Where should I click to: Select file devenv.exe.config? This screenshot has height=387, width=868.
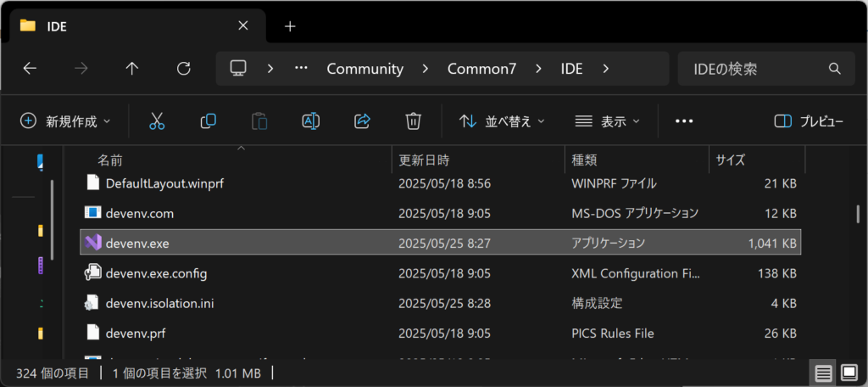point(156,272)
